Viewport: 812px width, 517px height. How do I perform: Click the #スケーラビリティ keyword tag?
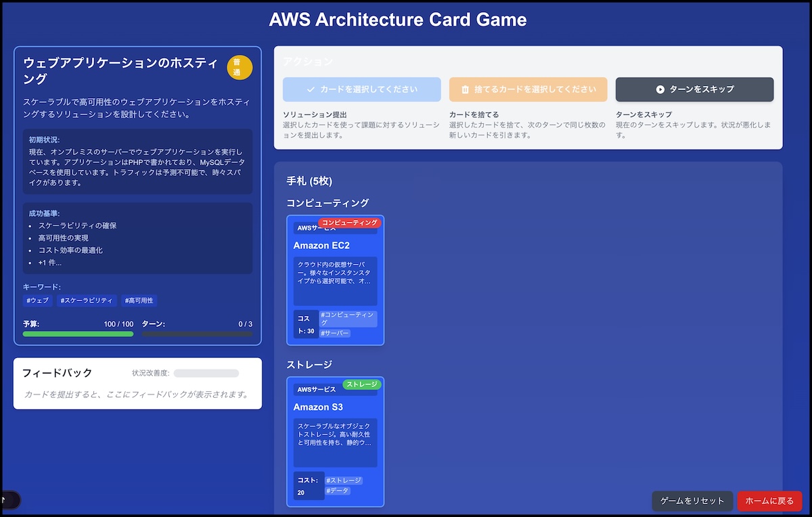click(87, 300)
